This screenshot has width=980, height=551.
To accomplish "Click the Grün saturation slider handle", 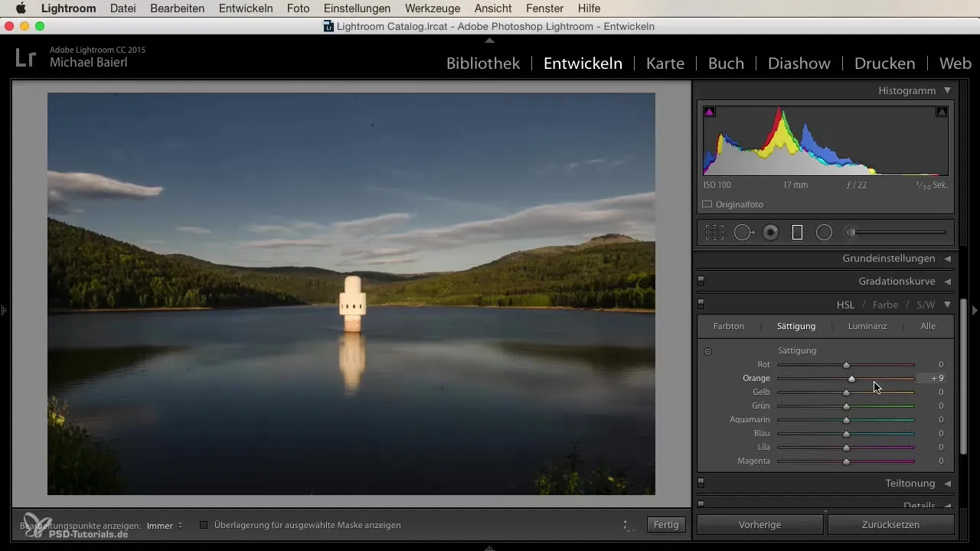I will 846,406.
